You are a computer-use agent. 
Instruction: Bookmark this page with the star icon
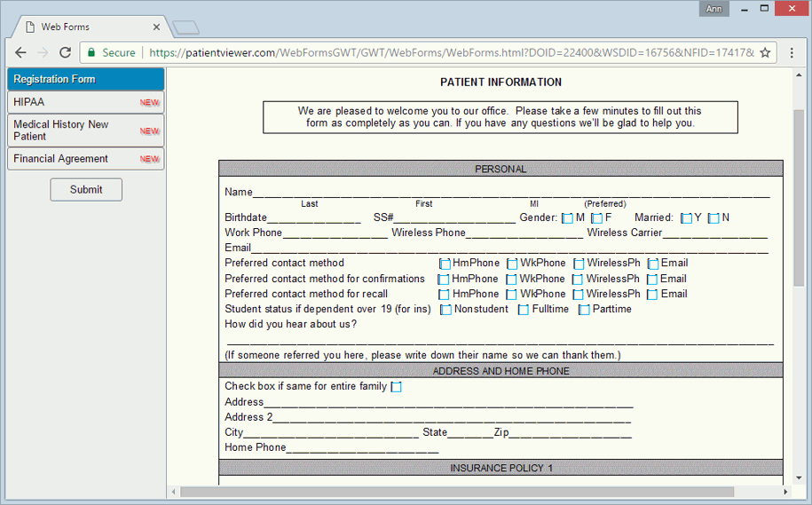(765, 52)
